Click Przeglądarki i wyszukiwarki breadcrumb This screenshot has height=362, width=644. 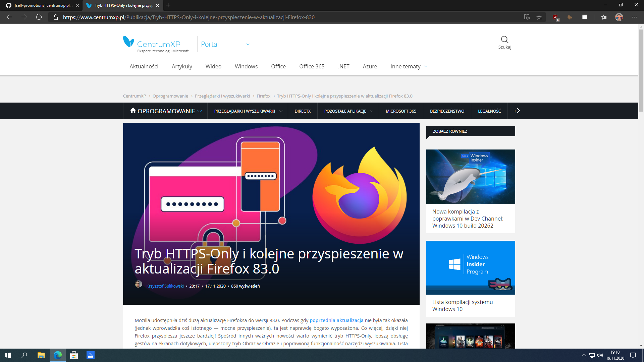coord(222,96)
